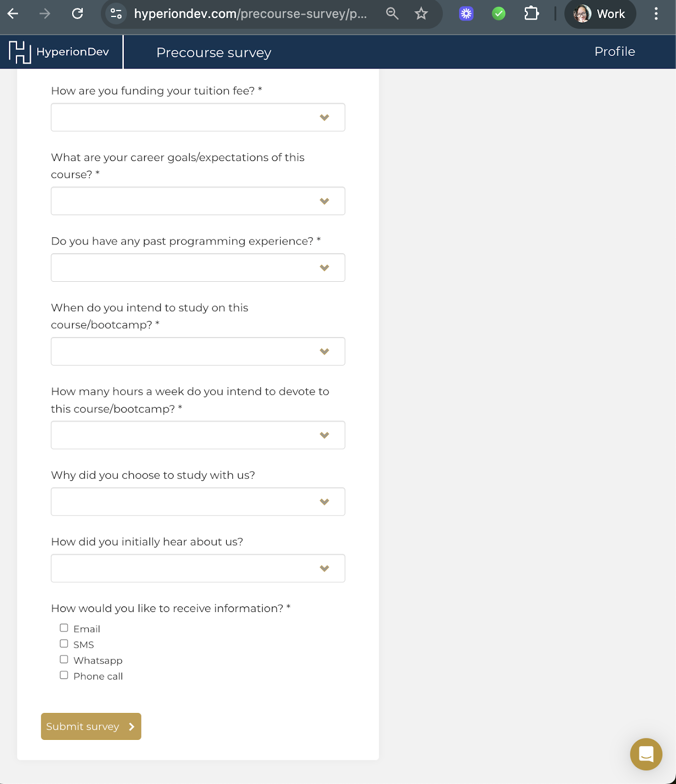Screen dimensions: 676x784
Task: Click the Precourse survey heading link
Action: click(x=214, y=52)
